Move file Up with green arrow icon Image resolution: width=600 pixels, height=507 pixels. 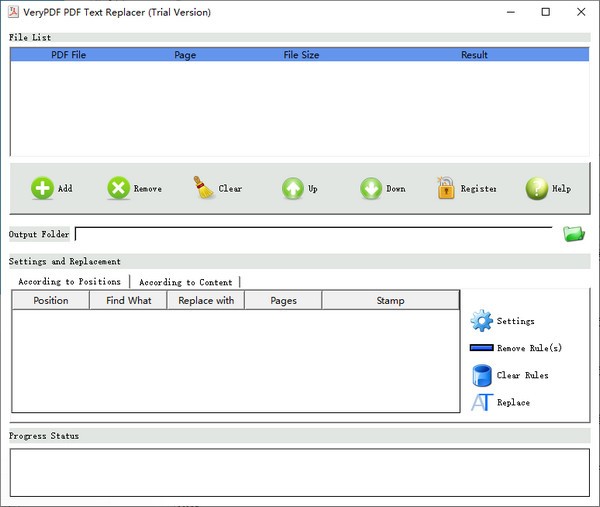pos(293,188)
